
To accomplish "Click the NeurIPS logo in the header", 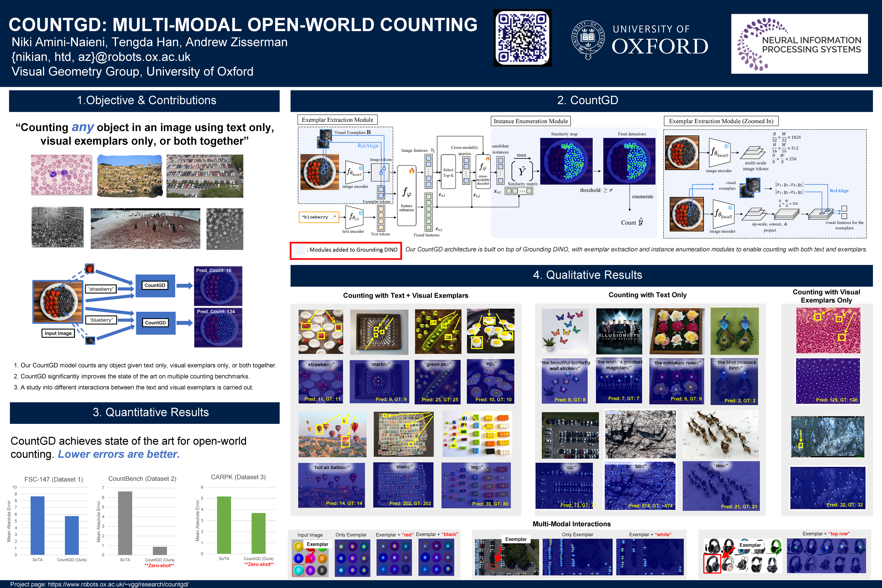I will tap(799, 44).
